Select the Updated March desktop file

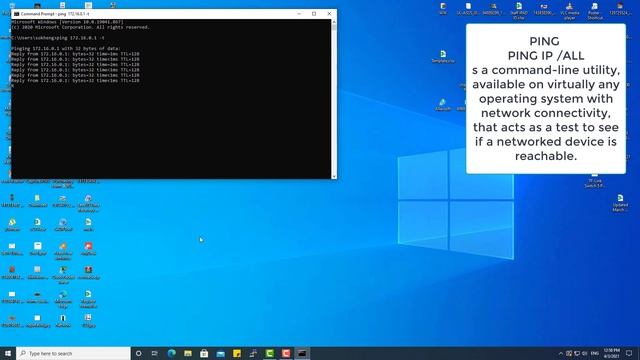[620, 203]
